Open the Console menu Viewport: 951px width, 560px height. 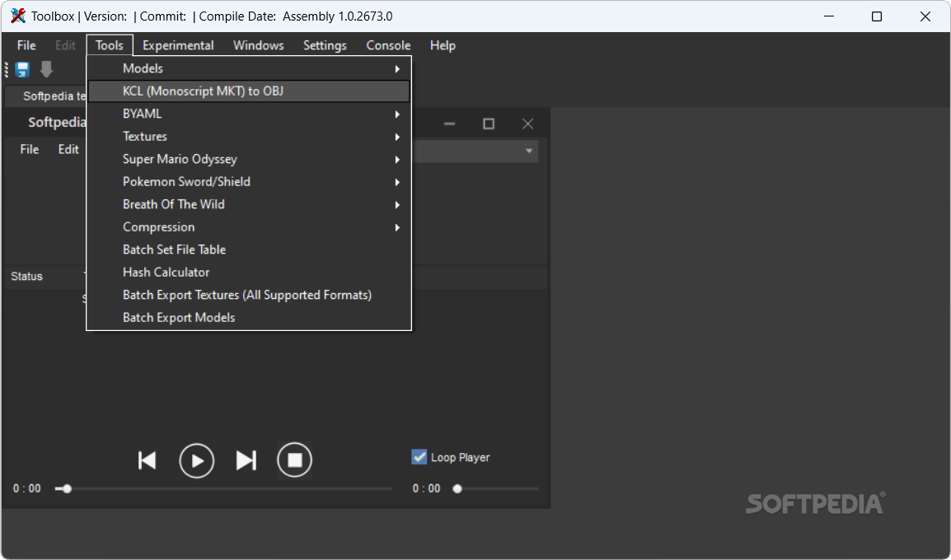pyautogui.click(x=388, y=45)
